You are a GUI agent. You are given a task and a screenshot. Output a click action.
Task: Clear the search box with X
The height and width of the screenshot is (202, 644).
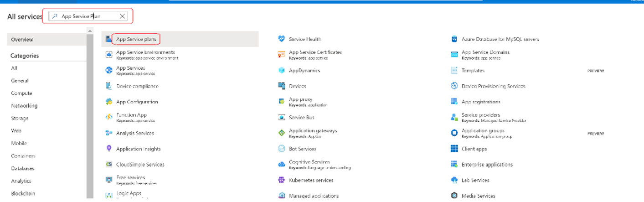(x=122, y=16)
